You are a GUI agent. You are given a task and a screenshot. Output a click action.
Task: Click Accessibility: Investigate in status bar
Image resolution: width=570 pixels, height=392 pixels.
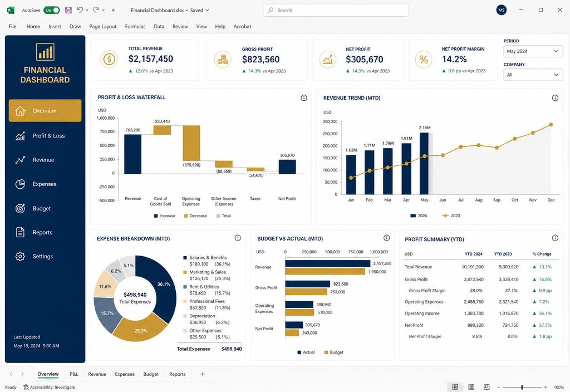(x=49, y=388)
